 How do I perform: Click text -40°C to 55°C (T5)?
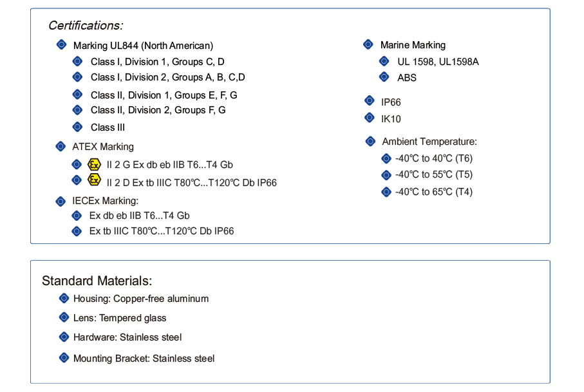point(434,174)
